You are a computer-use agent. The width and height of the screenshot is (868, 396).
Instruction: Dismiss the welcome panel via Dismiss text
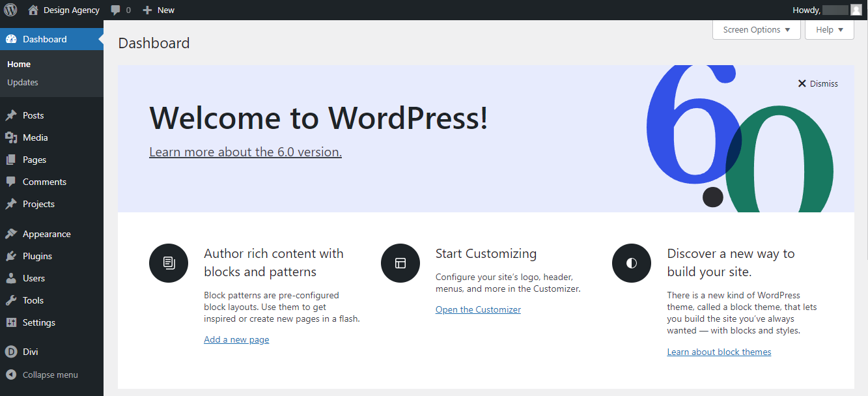(824, 83)
